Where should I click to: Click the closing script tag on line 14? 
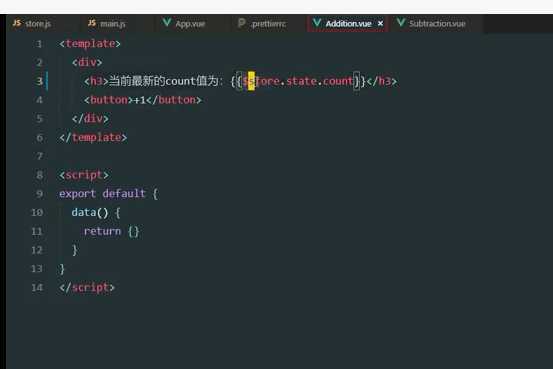click(87, 288)
